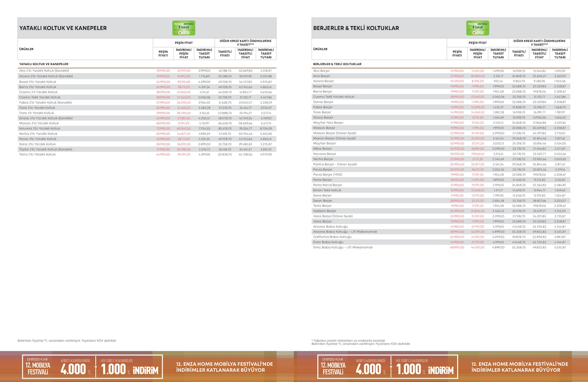Click the "Pavia Berjer (YENİ)" product name
Screen dimensions: 588x382
327,174
